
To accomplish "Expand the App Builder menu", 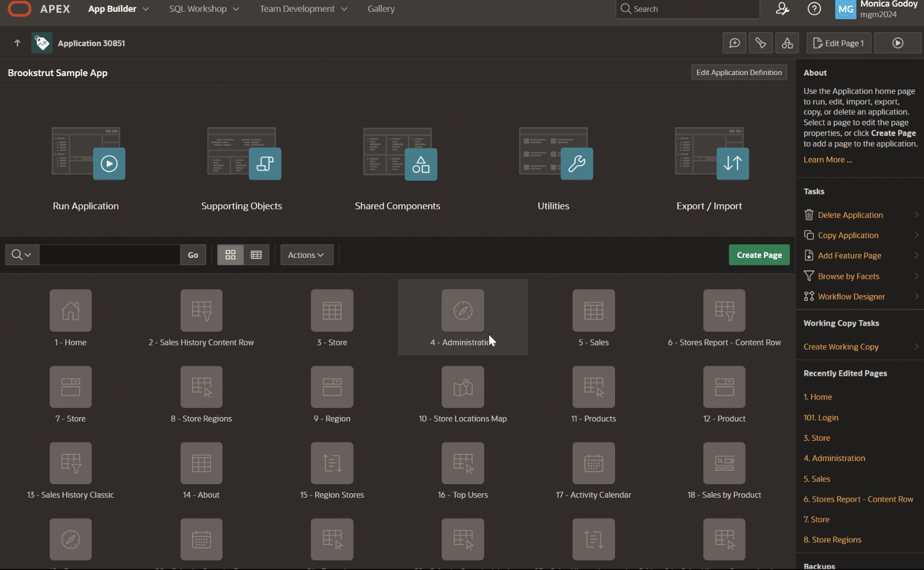I will point(118,9).
